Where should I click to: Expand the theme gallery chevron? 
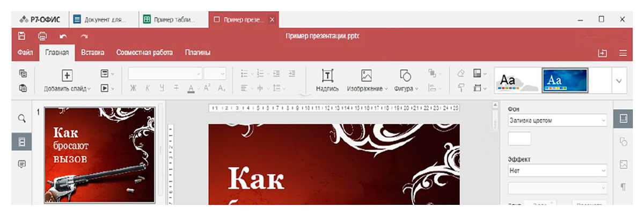click(x=619, y=81)
